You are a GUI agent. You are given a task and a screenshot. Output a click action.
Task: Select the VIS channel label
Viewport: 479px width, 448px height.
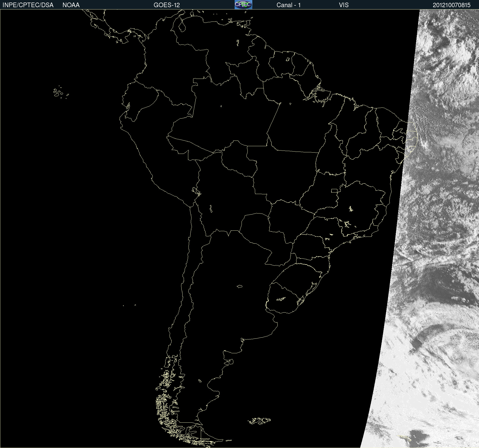344,5
